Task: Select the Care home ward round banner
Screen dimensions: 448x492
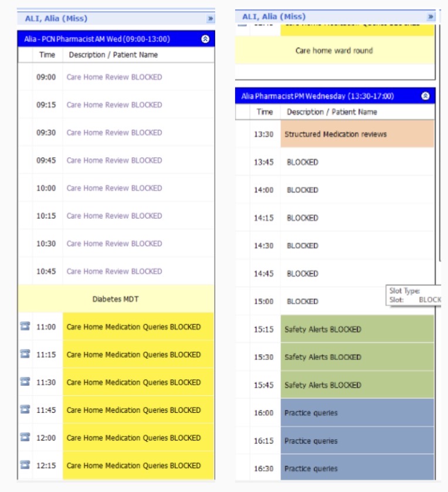Action: click(x=334, y=50)
